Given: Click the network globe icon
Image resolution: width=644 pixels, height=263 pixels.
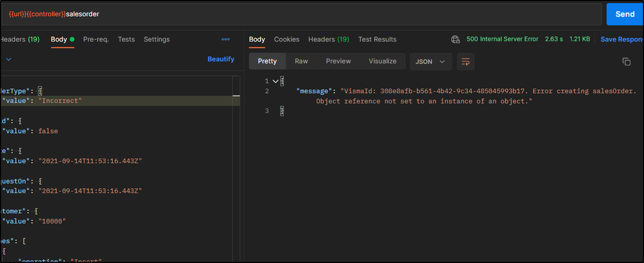Looking at the screenshot, I should tap(456, 39).
